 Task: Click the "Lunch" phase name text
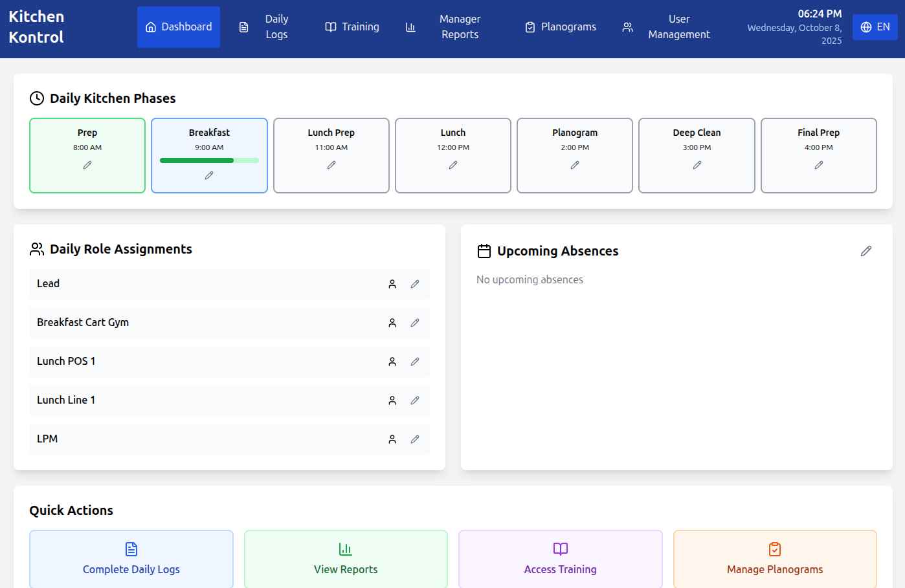pyautogui.click(x=453, y=133)
